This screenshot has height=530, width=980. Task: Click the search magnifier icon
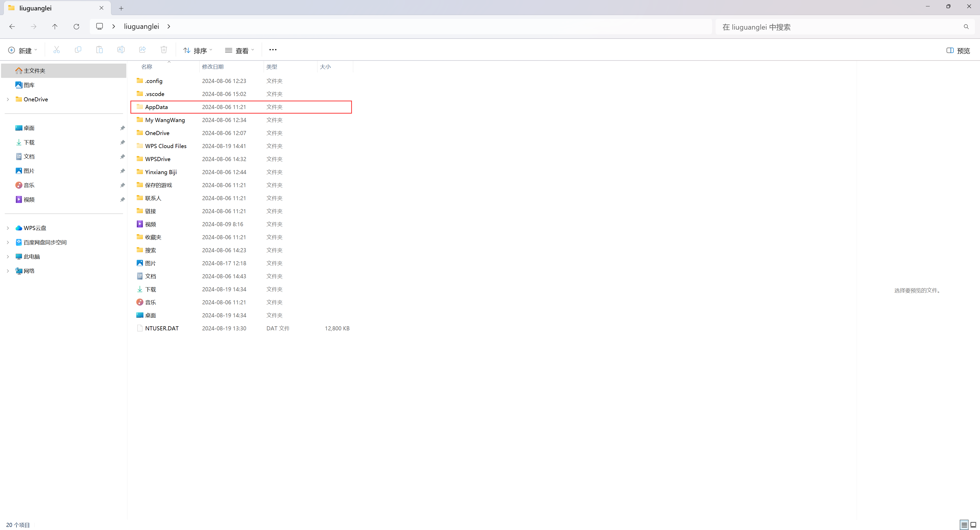pos(966,27)
